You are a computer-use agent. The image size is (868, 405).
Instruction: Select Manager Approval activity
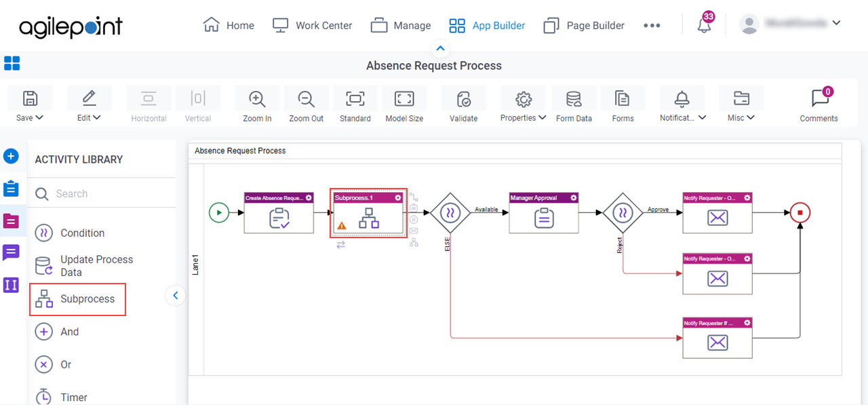pyautogui.click(x=544, y=212)
